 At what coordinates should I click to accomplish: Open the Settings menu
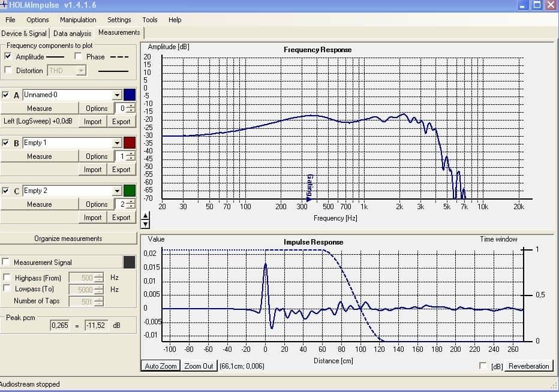pos(119,20)
